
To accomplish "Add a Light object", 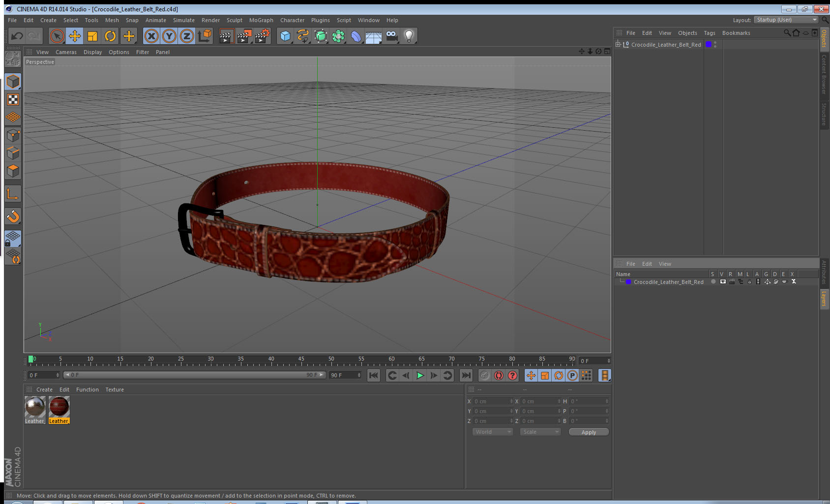I will tap(409, 36).
